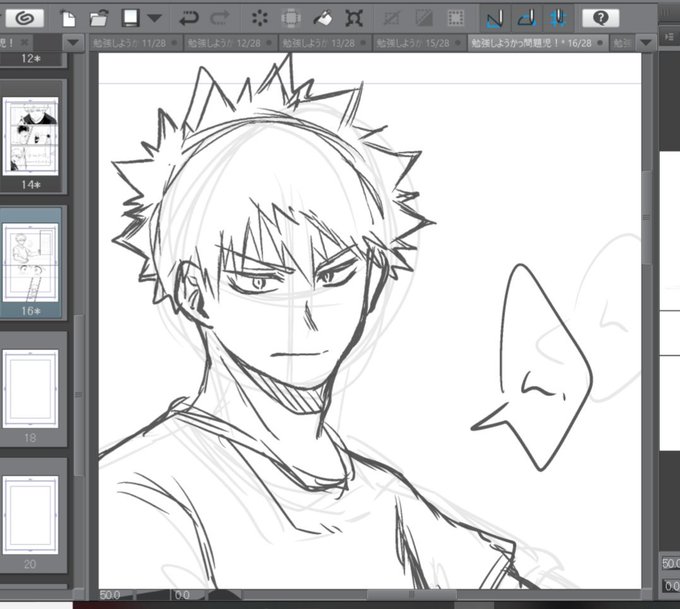Close the 11/28 tab via its dot

pyautogui.click(x=174, y=43)
